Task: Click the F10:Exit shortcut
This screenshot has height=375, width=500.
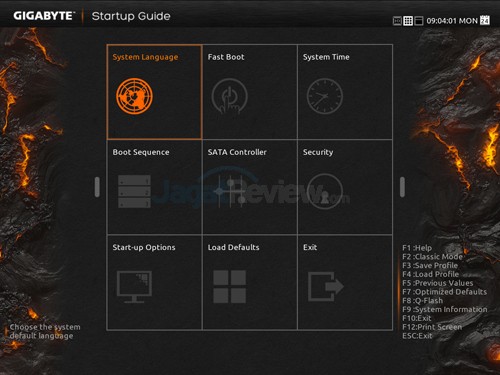Action: pos(417,318)
